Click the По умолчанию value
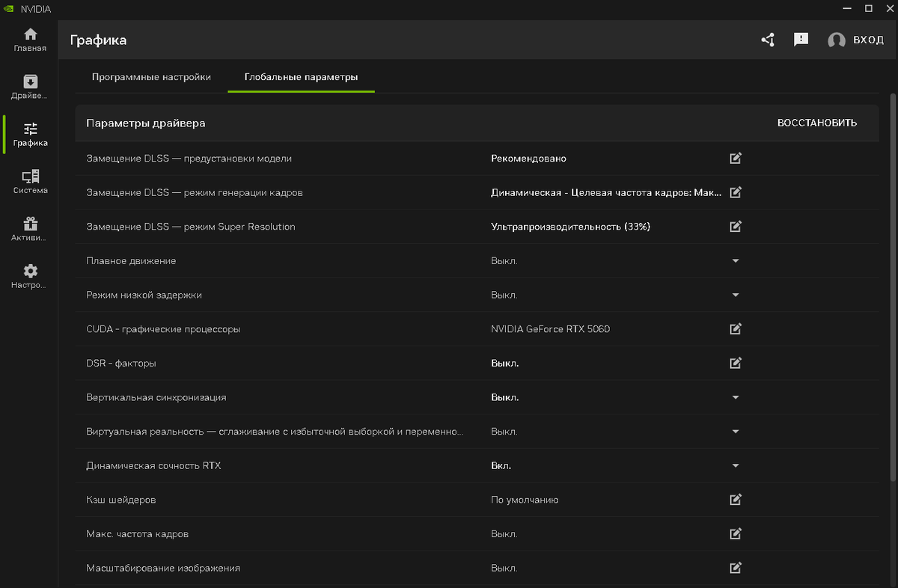This screenshot has height=588, width=898. 525,500
